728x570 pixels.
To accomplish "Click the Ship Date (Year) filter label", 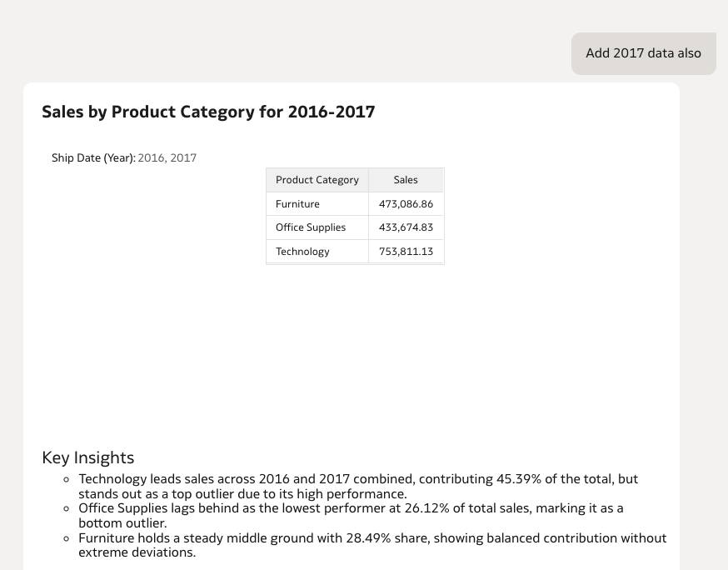I will 93,157.
